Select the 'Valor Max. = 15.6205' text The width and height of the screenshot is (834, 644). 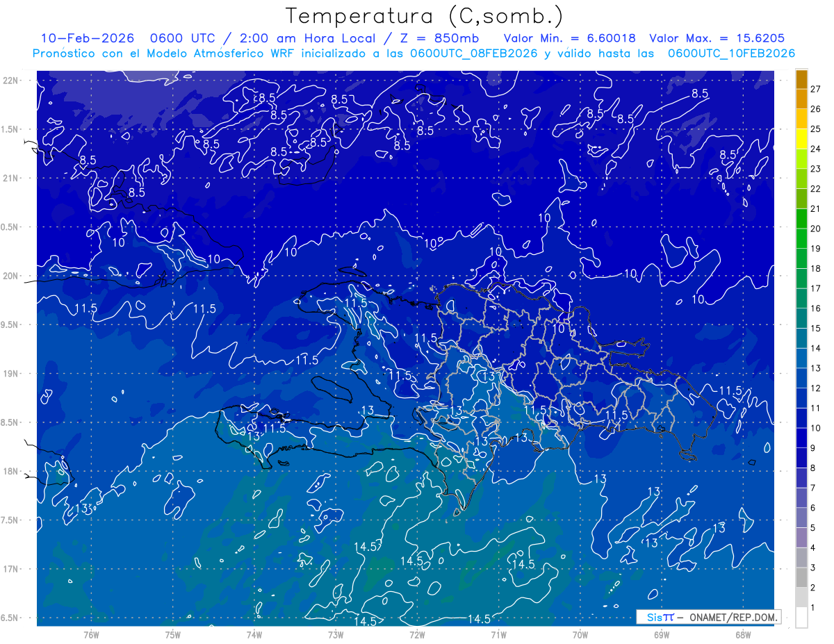[x=717, y=38]
